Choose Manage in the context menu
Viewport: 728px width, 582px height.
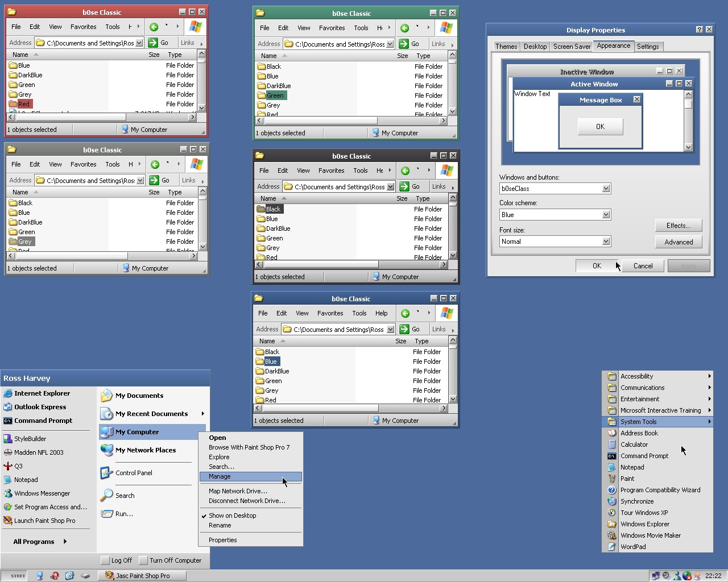[250, 476]
